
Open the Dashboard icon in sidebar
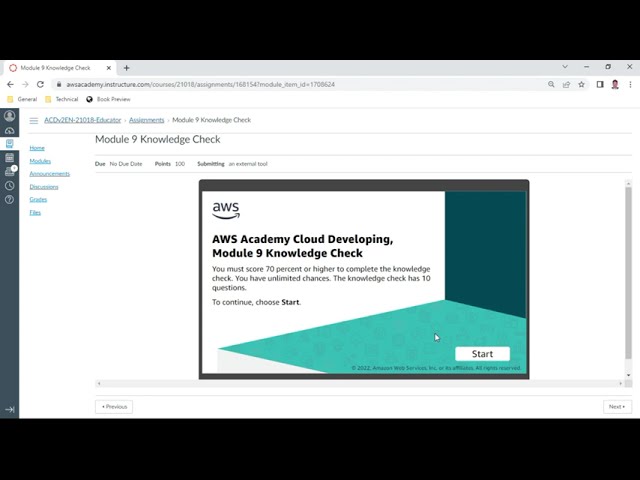coord(9,131)
